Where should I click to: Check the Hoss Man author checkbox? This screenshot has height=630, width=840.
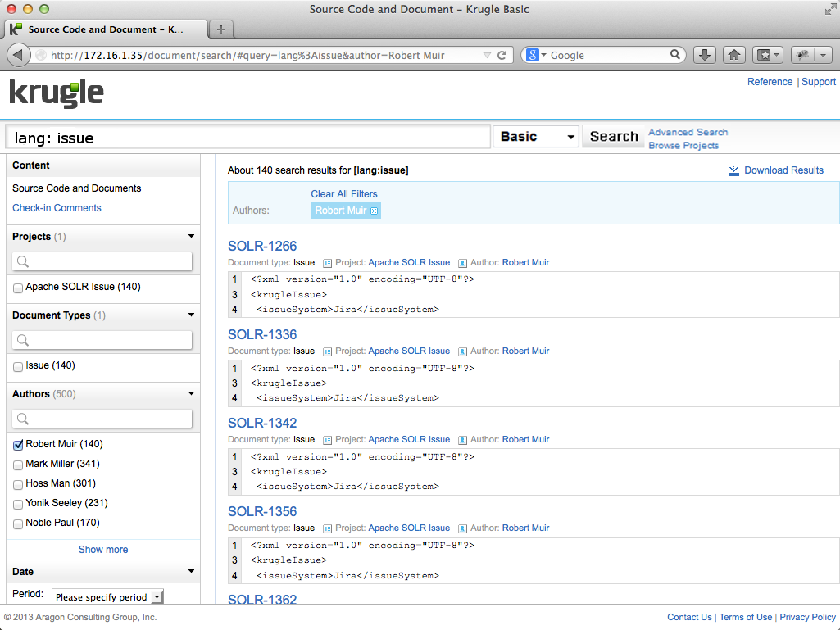pyautogui.click(x=18, y=485)
